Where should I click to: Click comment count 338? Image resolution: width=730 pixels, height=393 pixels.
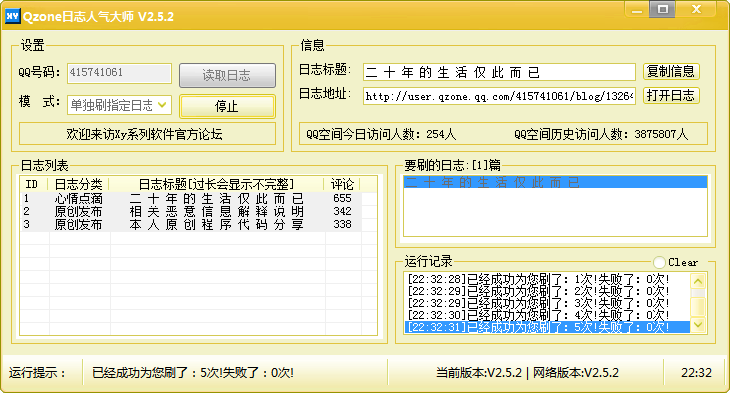pyautogui.click(x=342, y=224)
